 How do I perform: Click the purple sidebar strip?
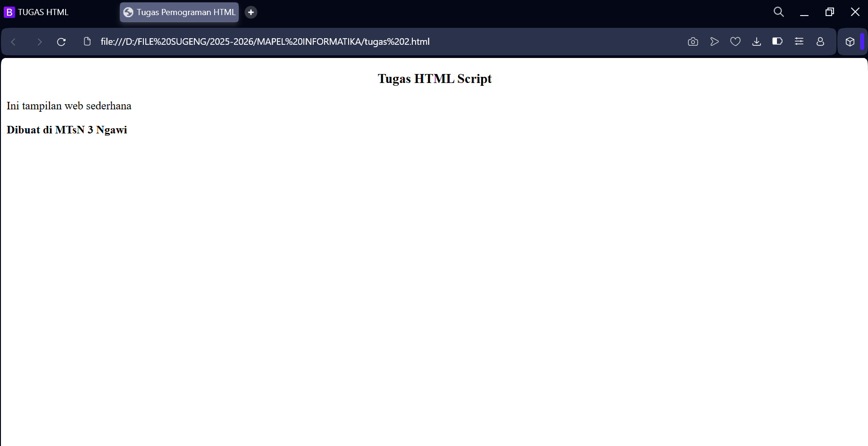coord(862,41)
